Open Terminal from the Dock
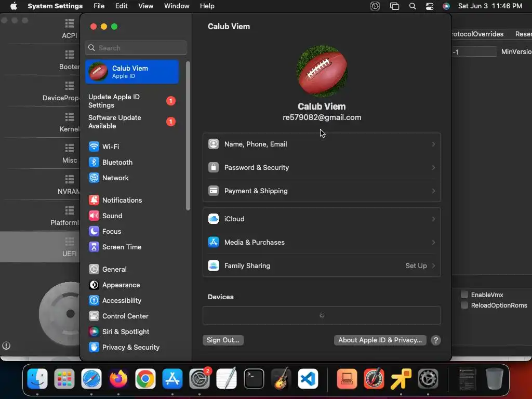 click(254, 379)
